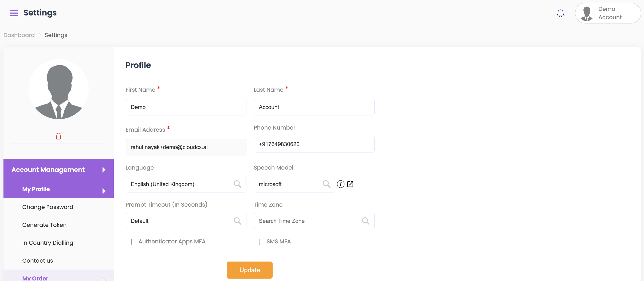
Task: Open the hamburger menu icon
Action: 14,13
